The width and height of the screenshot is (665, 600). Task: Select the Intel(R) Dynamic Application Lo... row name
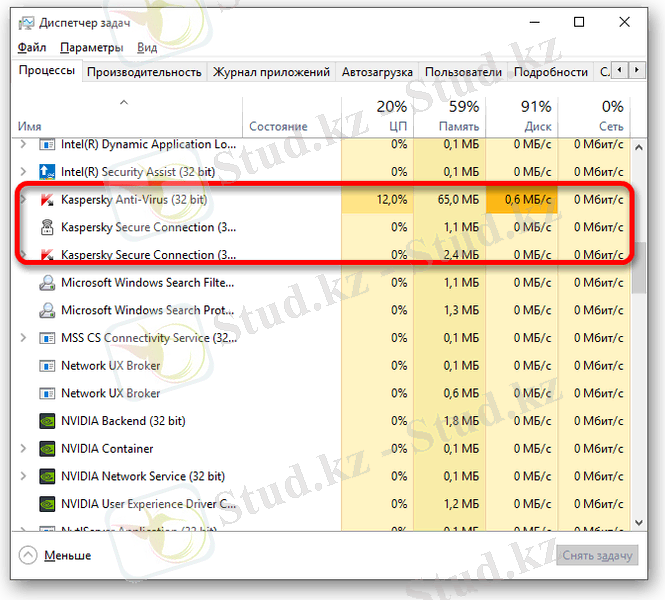click(x=149, y=145)
